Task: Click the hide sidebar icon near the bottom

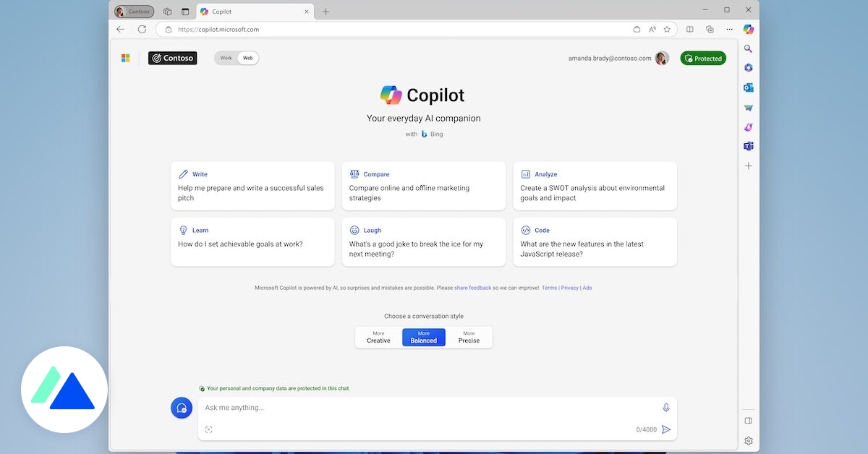Action: (749, 421)
